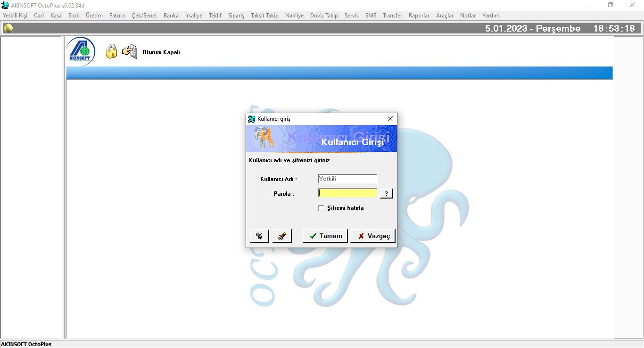
Task: Close the AKINSOFT OctoPlus main window
Action: tap(632, 5)
